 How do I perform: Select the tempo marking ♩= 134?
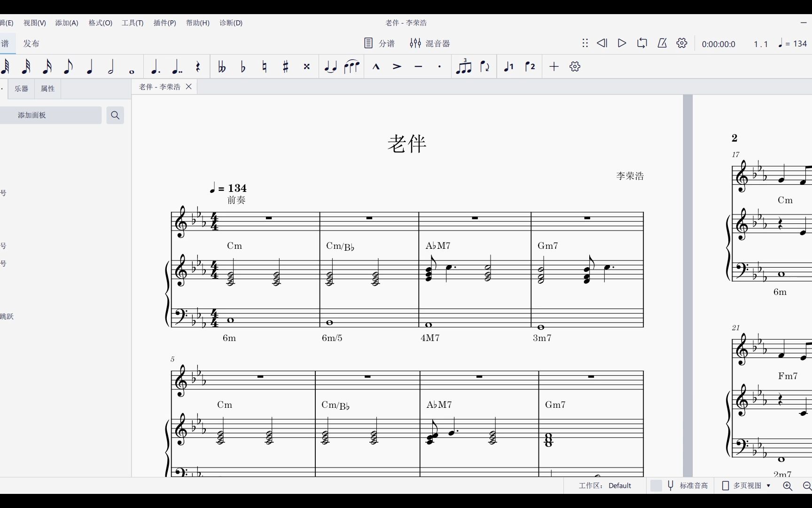(228, 188)
